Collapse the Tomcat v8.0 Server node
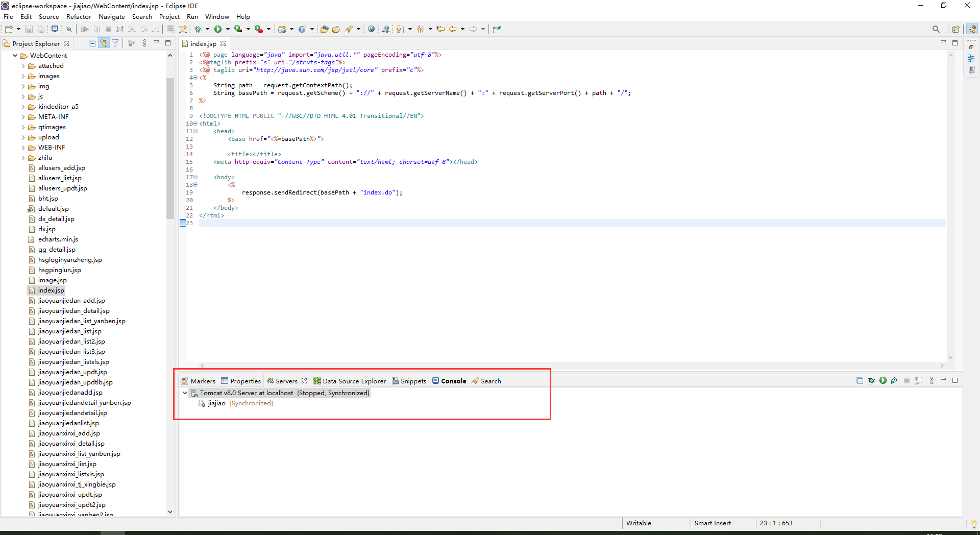980x535 pixels. point(185,393)
